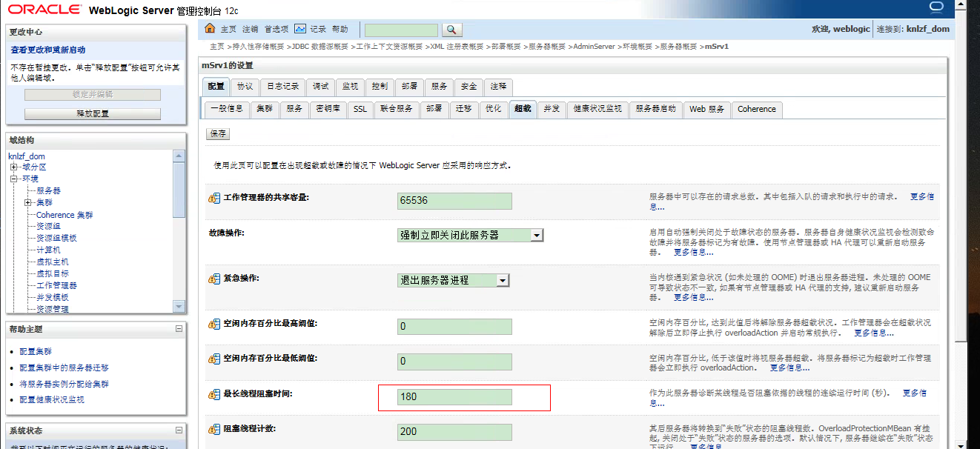Open the 健康状况监视 subtab
This screenshot has width=980, height=449.
pos(597,109)
